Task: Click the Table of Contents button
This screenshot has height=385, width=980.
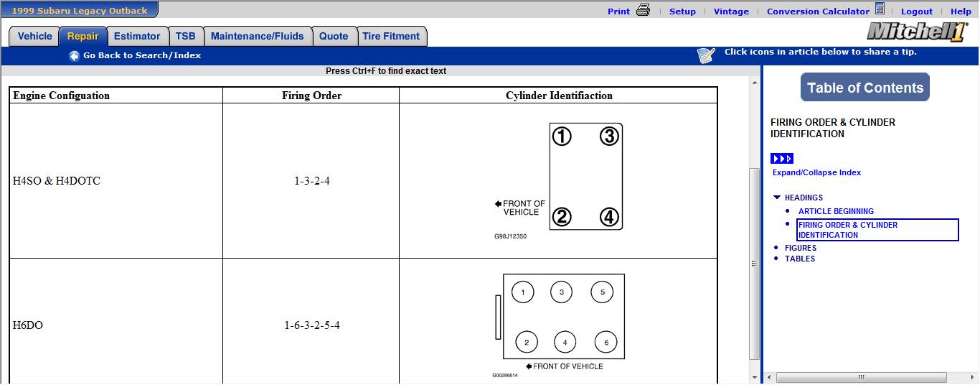Action: pyautogui.click(x=865, y=88)
